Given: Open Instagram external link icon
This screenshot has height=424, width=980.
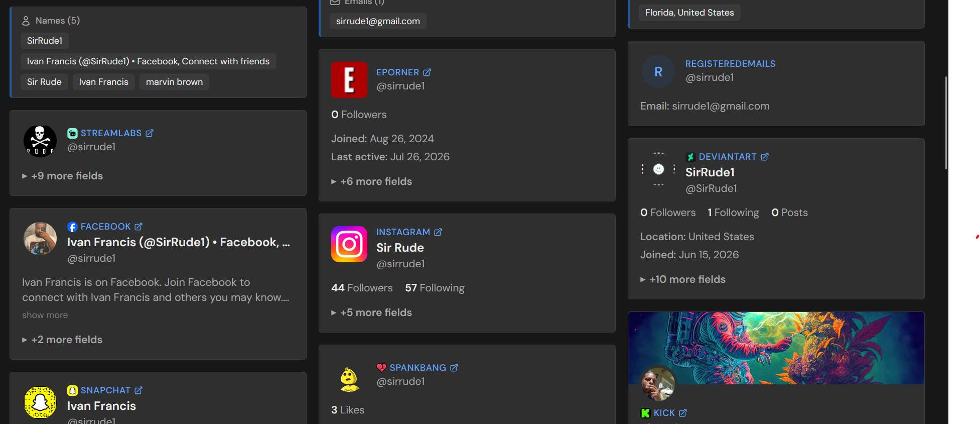Looking at the screenshot, I should pos(438,232).
